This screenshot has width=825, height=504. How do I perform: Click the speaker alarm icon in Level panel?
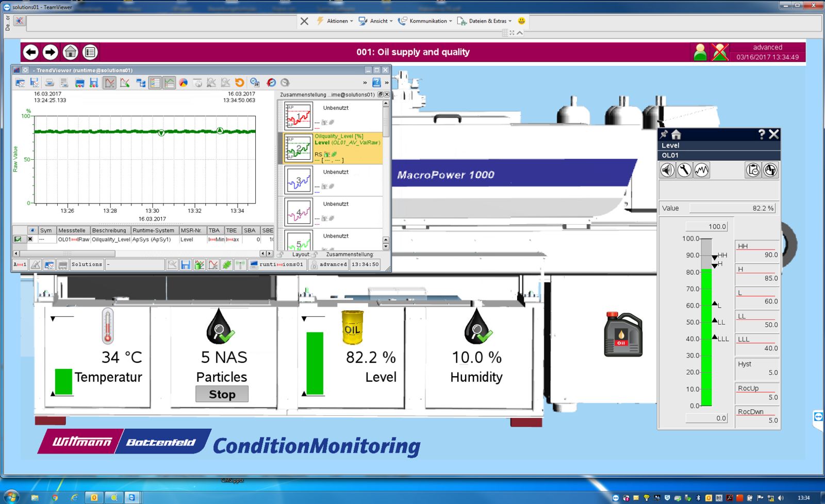[667, 170]
